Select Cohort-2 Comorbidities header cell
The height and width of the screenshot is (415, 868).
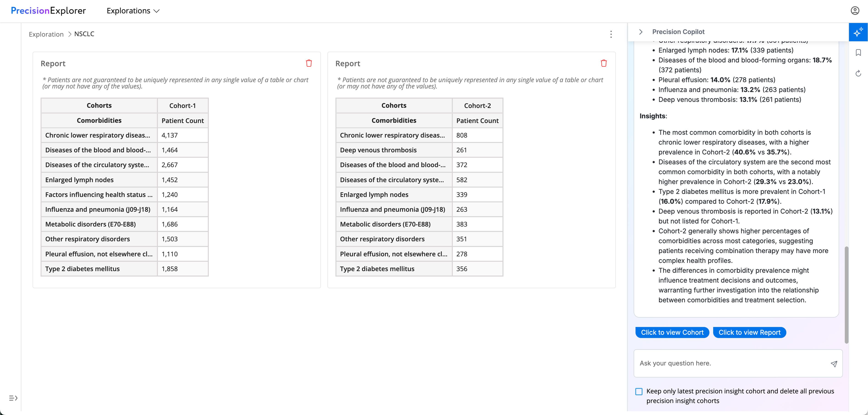394,120
